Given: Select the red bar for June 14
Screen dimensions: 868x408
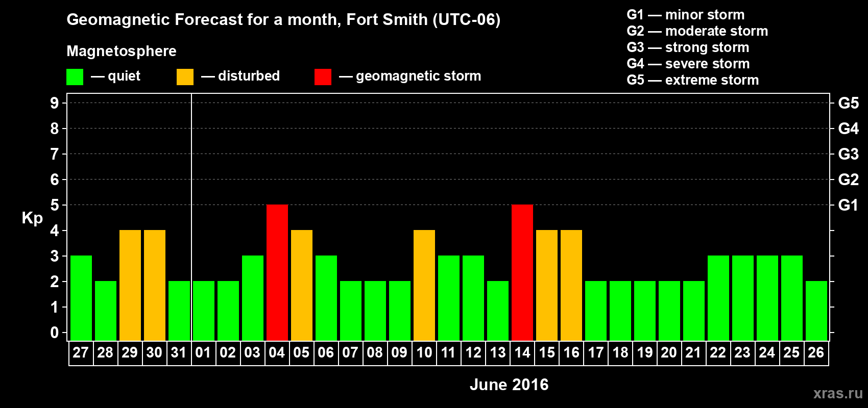Looking at the screenshot, I should coord(522,272).
